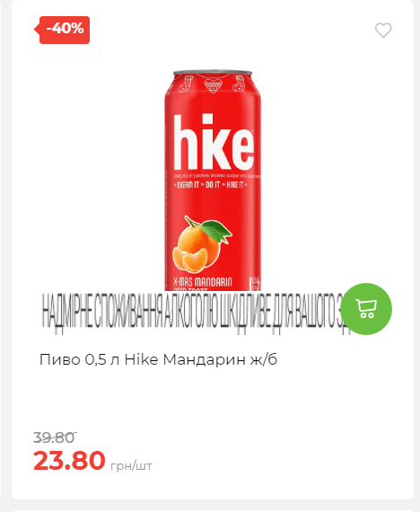The image size is (420, 512).
Task: Click the white hike logo on the can
Action: point(214,142)
